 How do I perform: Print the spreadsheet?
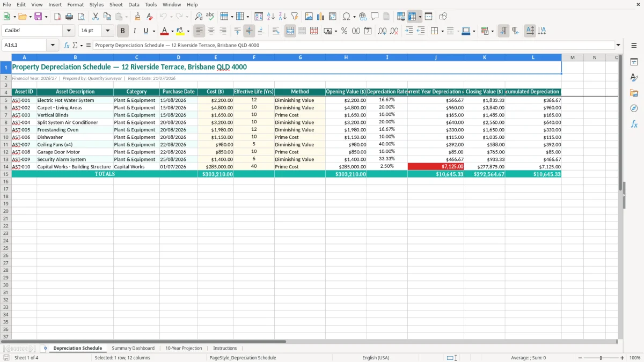69,17
